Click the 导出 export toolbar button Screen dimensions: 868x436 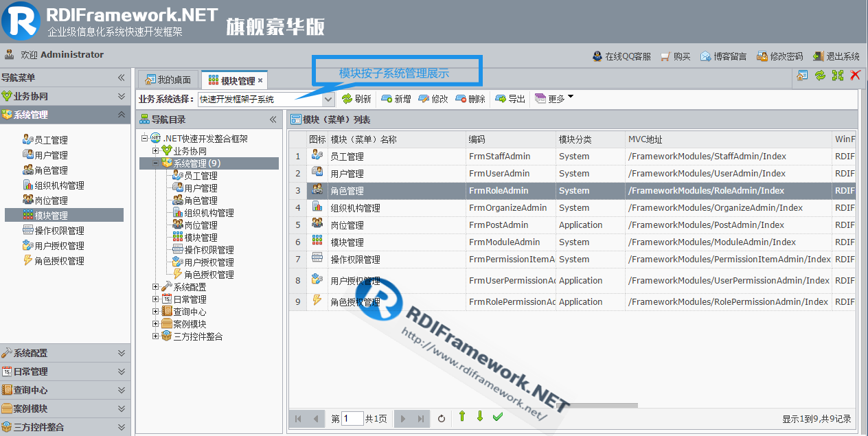pyautogui.click(x=510, y=99)
